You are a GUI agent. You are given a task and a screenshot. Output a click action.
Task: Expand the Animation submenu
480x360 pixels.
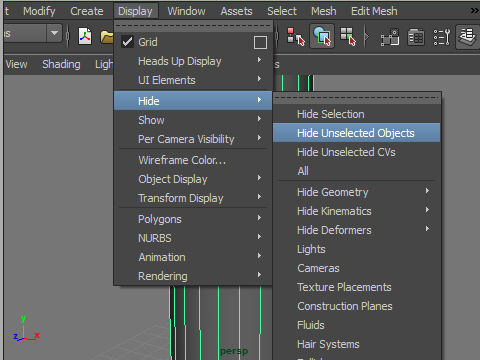[x=193, y=257]
